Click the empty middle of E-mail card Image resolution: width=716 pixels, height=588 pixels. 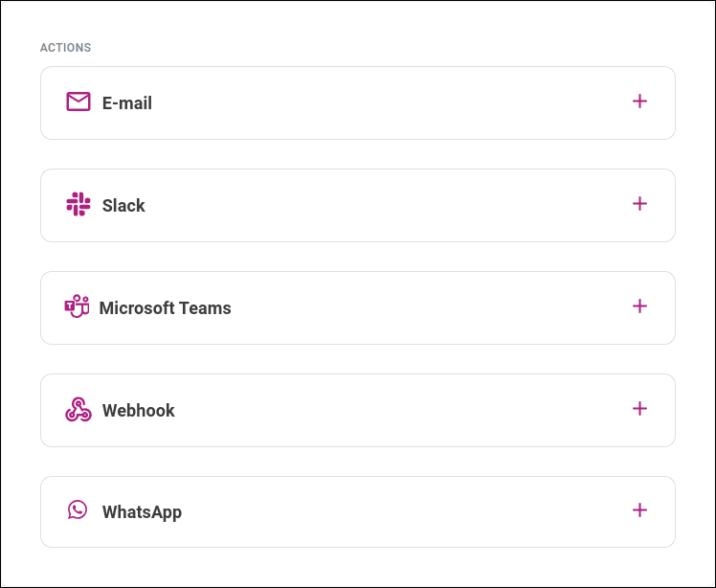pyautogui.click(x=383, y=103)
